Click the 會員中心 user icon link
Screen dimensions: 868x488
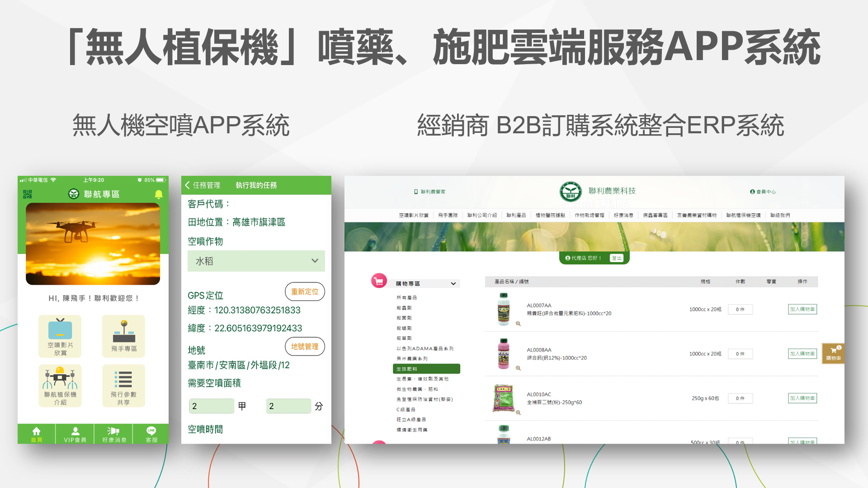[x=763, y=192]
